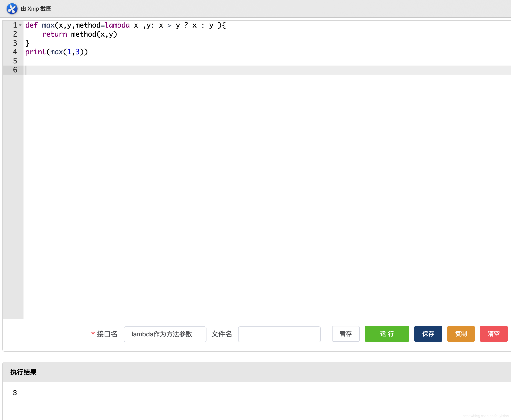Viewport: 511px width, 420px height.
Task: Click the 执行结果 results header
Action: click(x=23, y=372)
